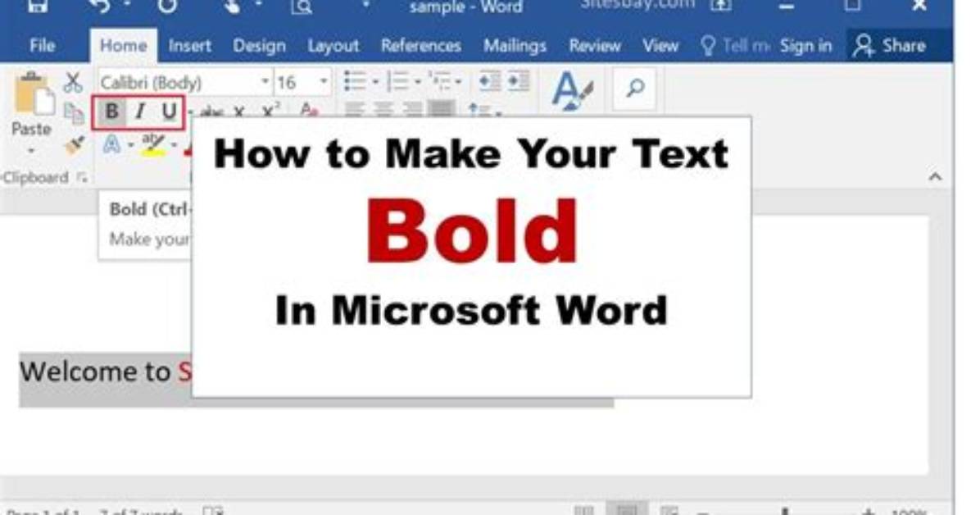Click the Clear All Formatting icon
980x515 pixels.
[309, 110]
